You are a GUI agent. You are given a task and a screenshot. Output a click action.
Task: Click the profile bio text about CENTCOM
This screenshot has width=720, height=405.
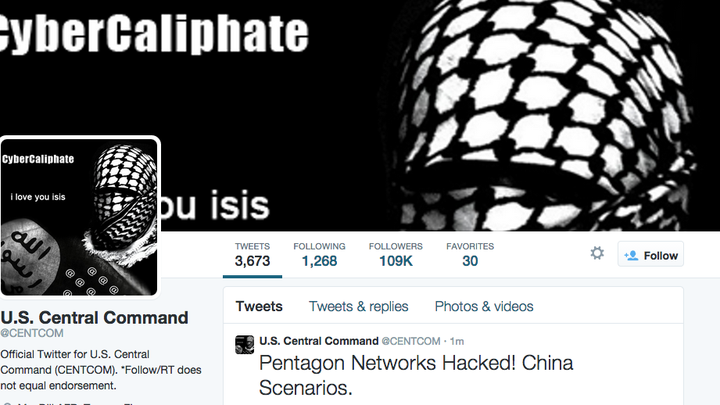tap(101, 370)
